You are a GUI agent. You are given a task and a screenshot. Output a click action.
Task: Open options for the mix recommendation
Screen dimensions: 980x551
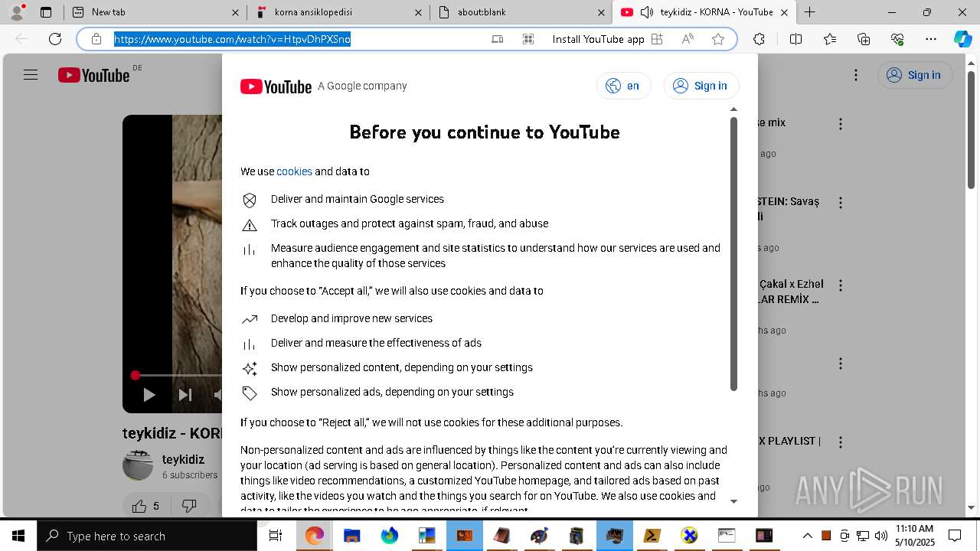click(841, 124)
